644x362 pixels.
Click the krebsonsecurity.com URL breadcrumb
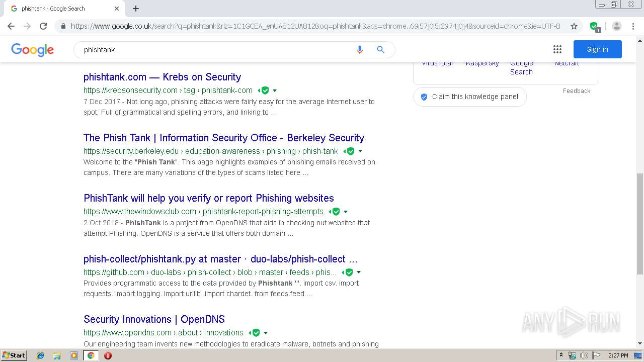(168, 90)
